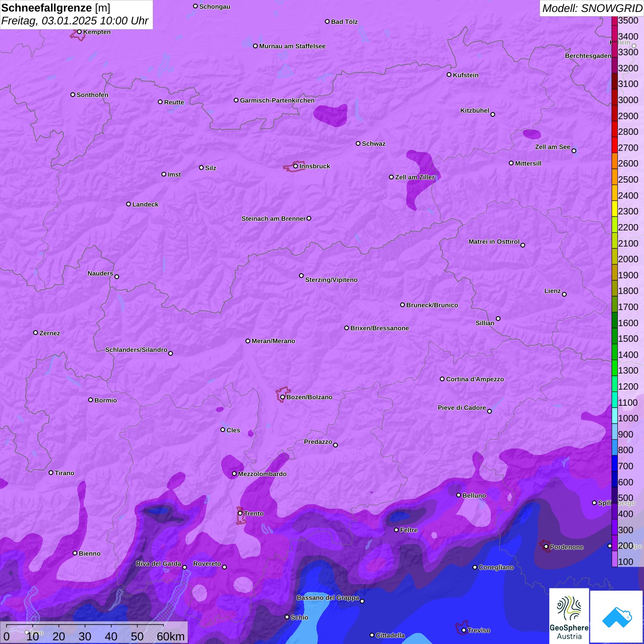Screen dimensions: 644x644
Task: Click the Mittersill label
Action: [529, 163]
